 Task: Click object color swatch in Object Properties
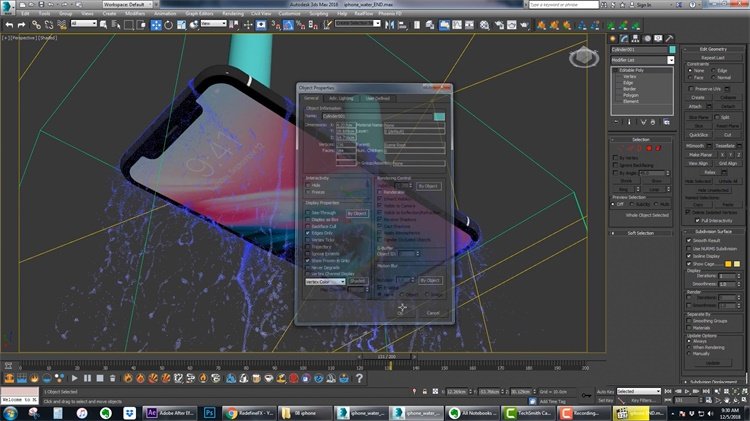click(439, 116)
